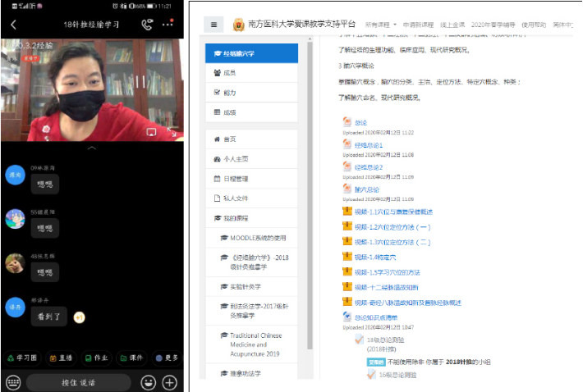The width and height of the screenshot is (583, 392).
Task: Click 使用帮助 in the top navigation
Action: tap(534, 25)
